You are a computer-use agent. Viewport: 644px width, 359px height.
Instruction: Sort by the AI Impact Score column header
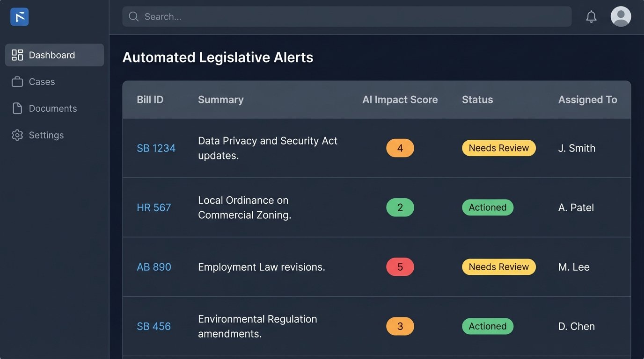pos(400,100)
